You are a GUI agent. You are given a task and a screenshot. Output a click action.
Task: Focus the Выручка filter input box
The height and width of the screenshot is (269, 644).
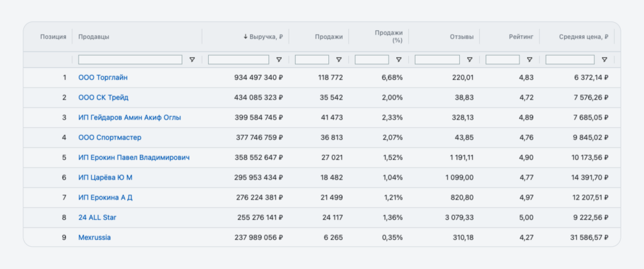coord(238,60)
